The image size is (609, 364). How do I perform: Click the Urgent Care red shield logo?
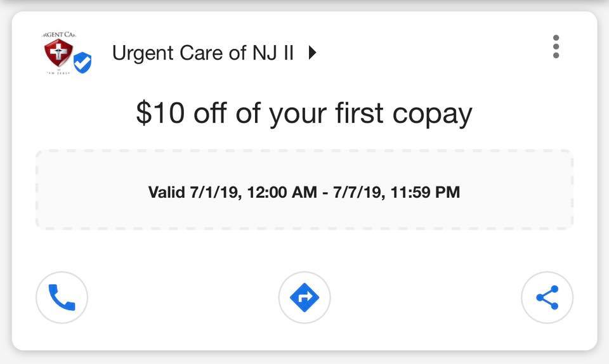click(58, 53)
